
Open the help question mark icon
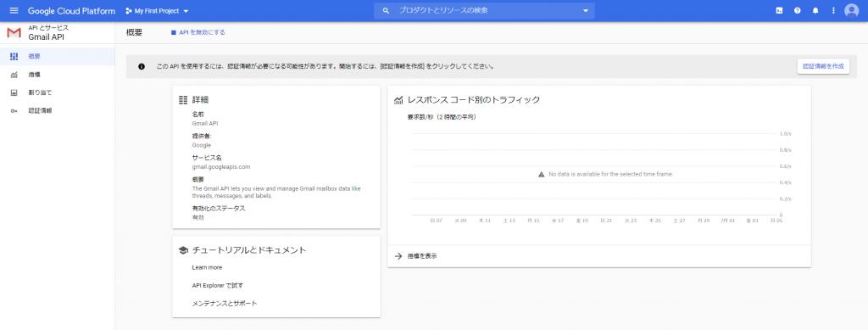click(x=797, y=10)
